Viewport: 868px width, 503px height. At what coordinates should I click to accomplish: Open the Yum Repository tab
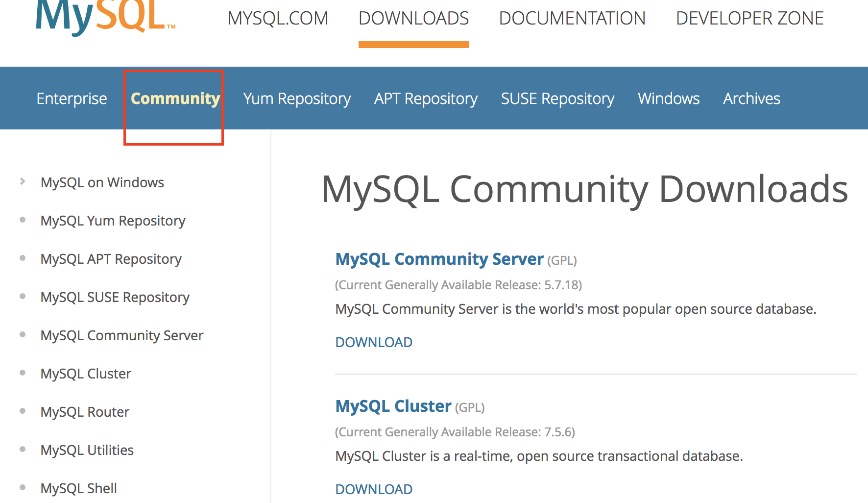(x=297, y=99)
